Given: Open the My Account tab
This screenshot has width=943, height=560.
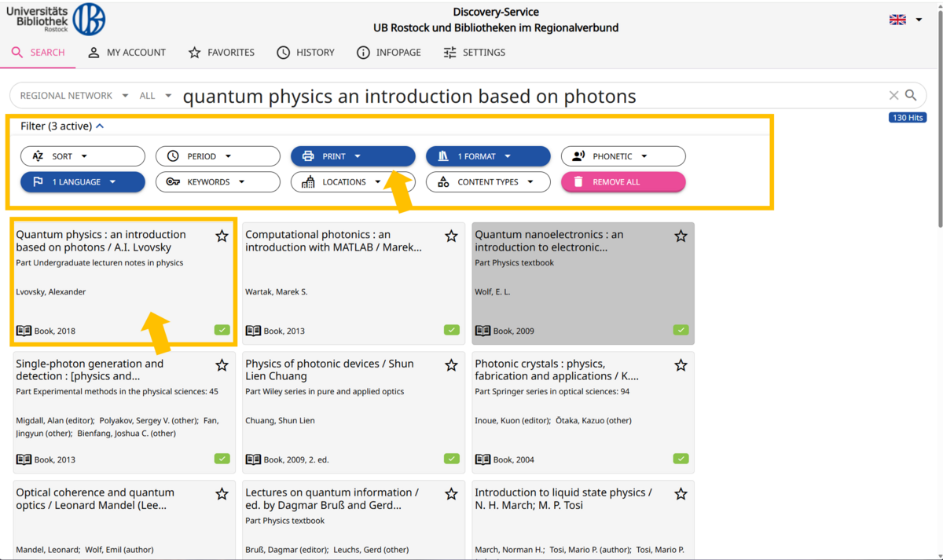Looking at the screenshot, I should pyautogui.click(x=127, y=53).
